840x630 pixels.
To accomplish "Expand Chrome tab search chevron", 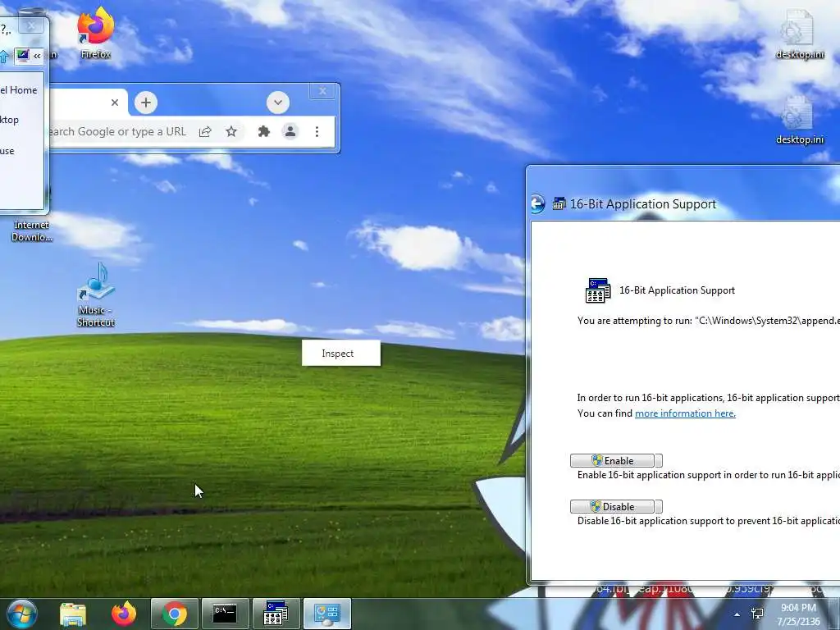I will click(x=278, y=103).
